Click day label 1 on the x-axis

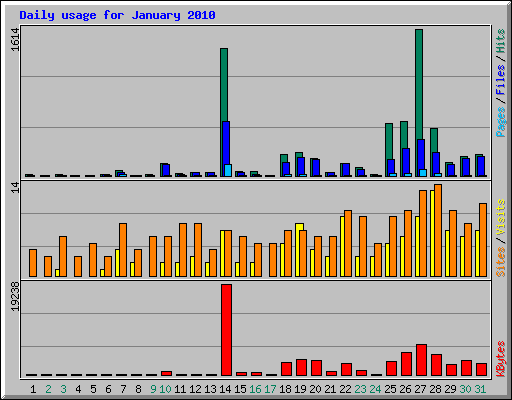pyautogui.click(x=33, y=389)
